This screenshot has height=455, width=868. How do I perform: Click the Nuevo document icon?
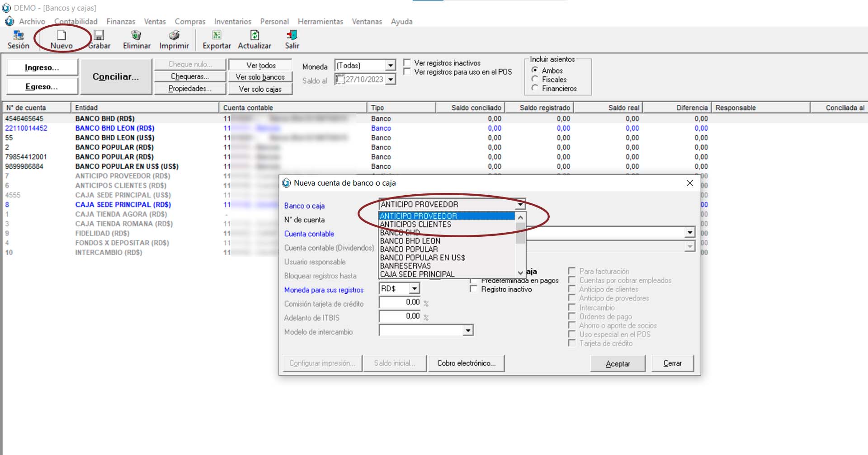coord(61,35)
